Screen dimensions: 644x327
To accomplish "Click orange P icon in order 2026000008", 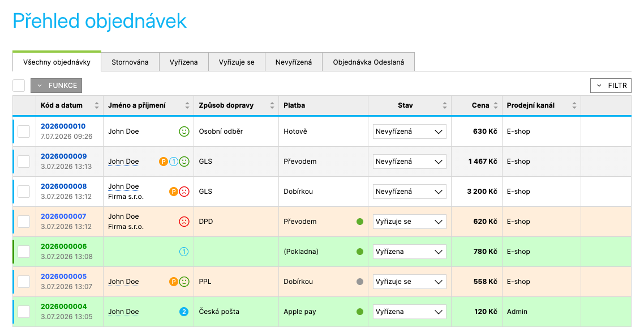I will [174, 191].
